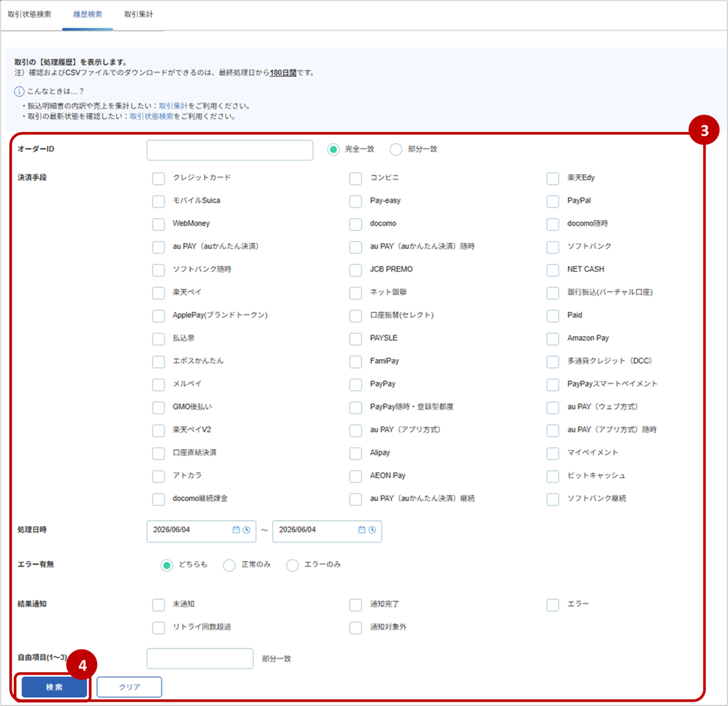
Task: Choose the 正常のみ radio button
Action: [229, 565]
